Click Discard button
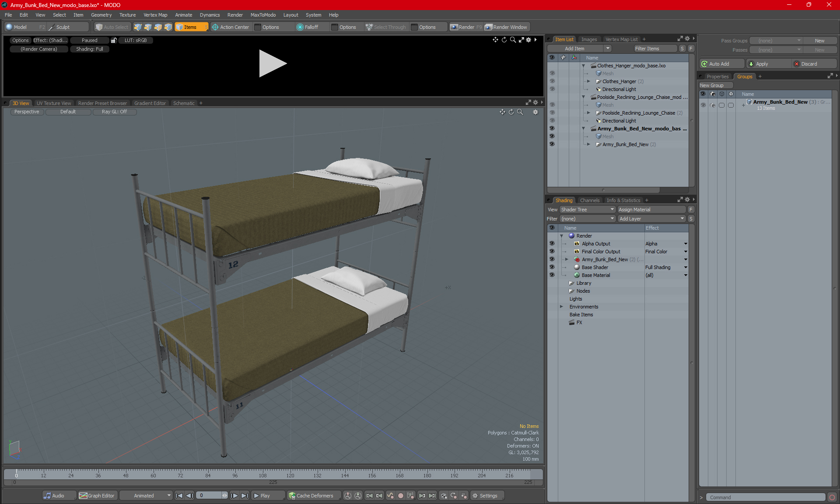This screenshot has width=840, height=504. tap(814, 64)
